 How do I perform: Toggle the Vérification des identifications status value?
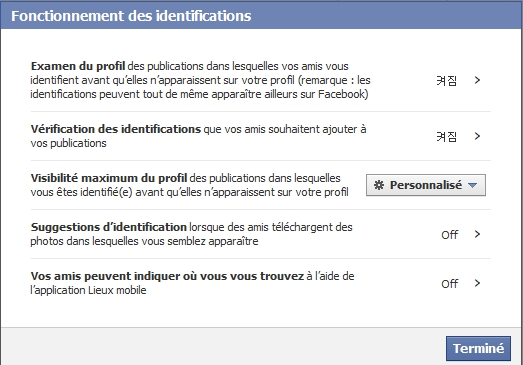click(447, 136)
